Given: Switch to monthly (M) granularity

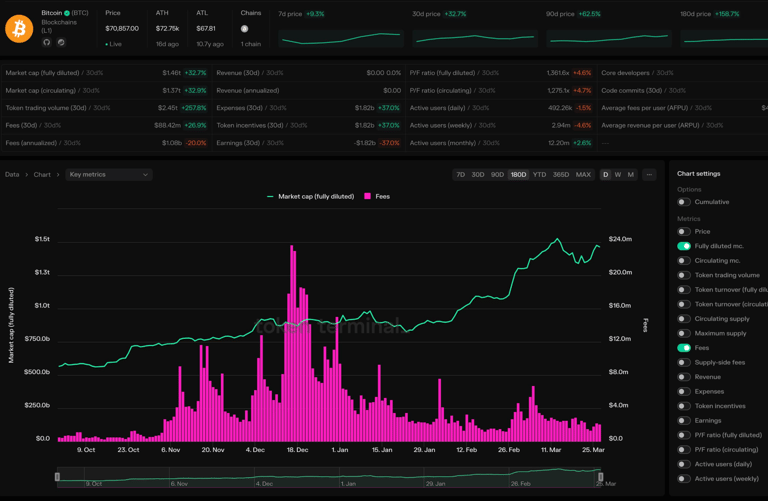Looking at the screenshot, I should (631, 174).
